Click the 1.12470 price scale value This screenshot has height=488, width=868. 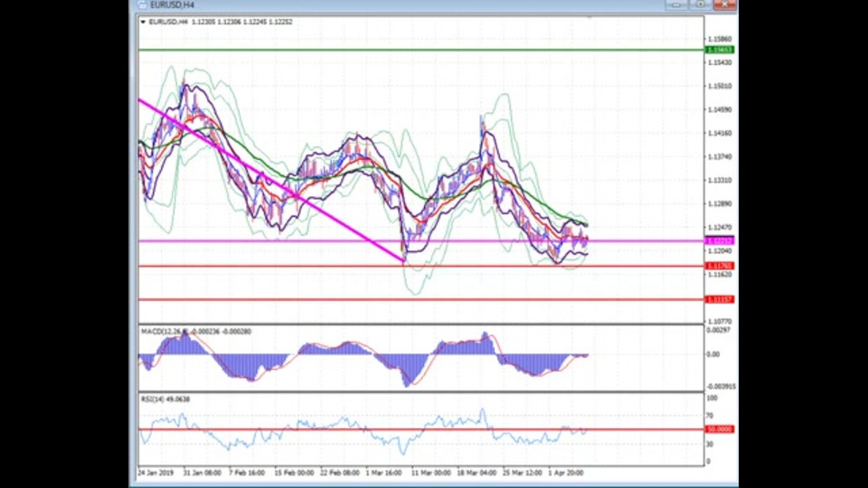tap(720, 228)
